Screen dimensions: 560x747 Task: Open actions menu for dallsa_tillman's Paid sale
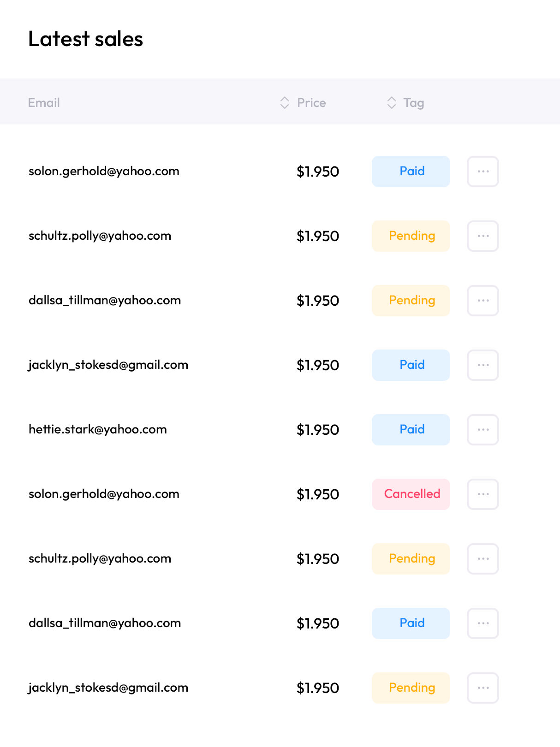click(483, 623)
